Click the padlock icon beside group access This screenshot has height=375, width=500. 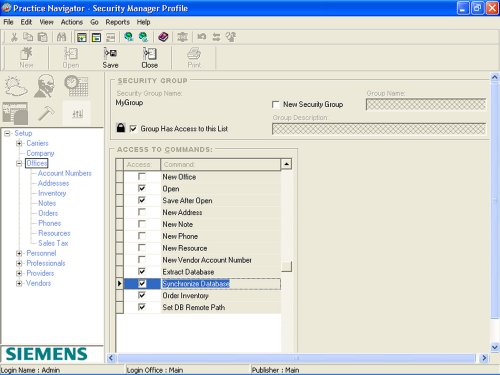pos(121,127)
